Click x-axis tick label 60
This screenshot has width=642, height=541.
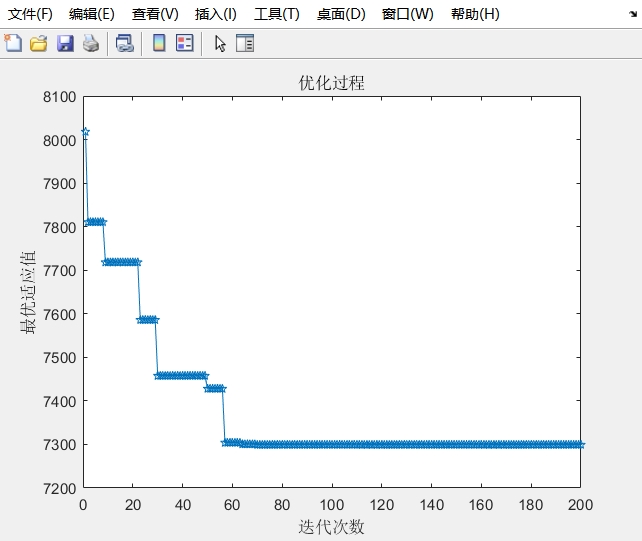click(232, 505)
